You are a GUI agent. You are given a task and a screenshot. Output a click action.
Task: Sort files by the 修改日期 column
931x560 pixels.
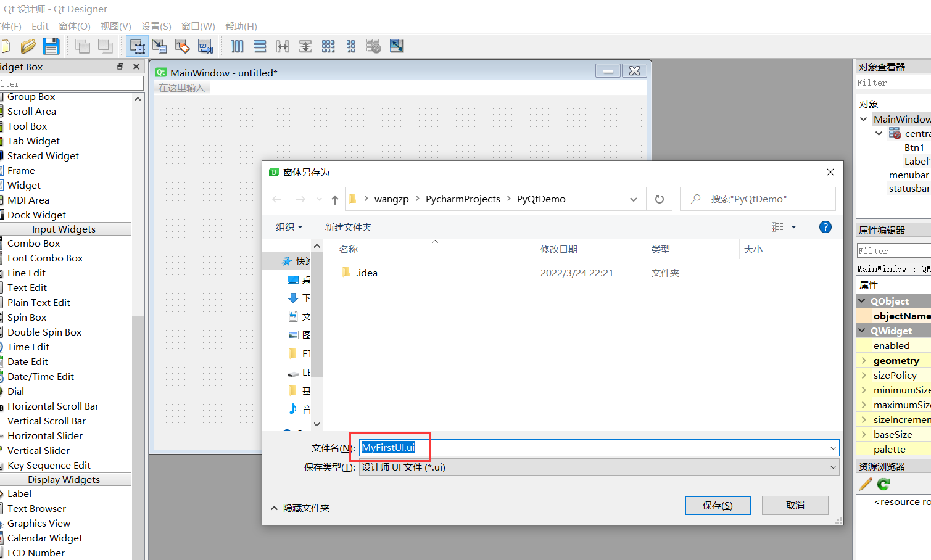tap(559, 249)
